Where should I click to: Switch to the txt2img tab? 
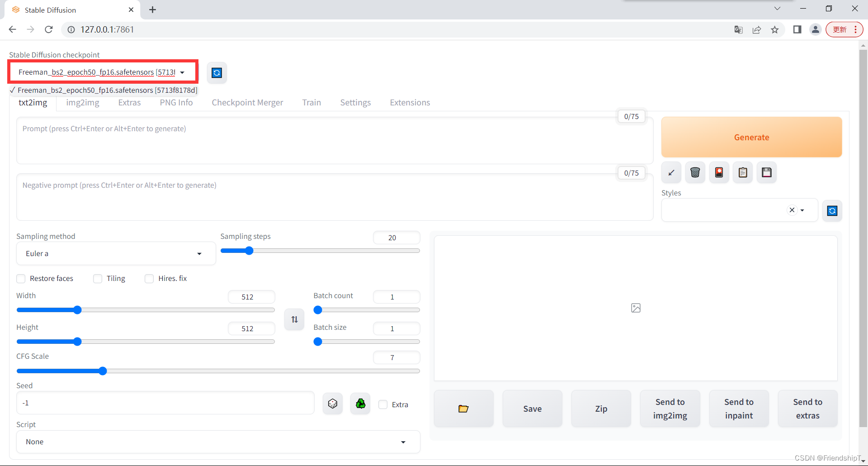tap(33, 102)
